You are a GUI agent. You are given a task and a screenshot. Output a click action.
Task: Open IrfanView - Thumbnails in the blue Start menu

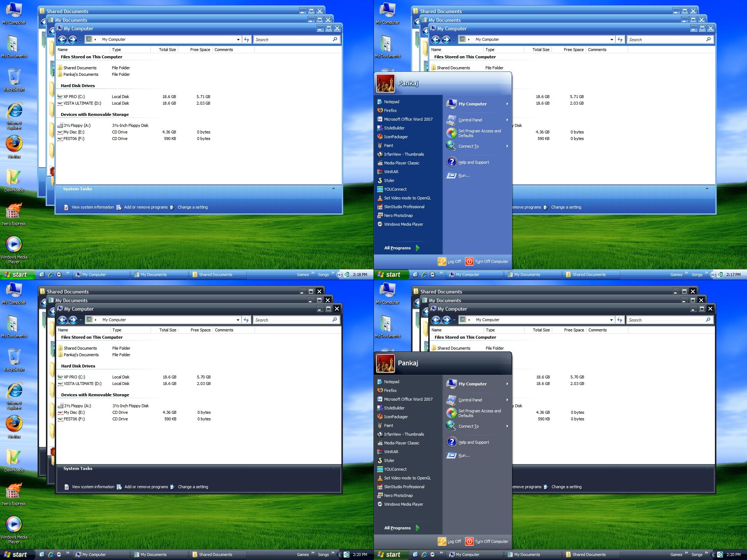click(403, 154)
